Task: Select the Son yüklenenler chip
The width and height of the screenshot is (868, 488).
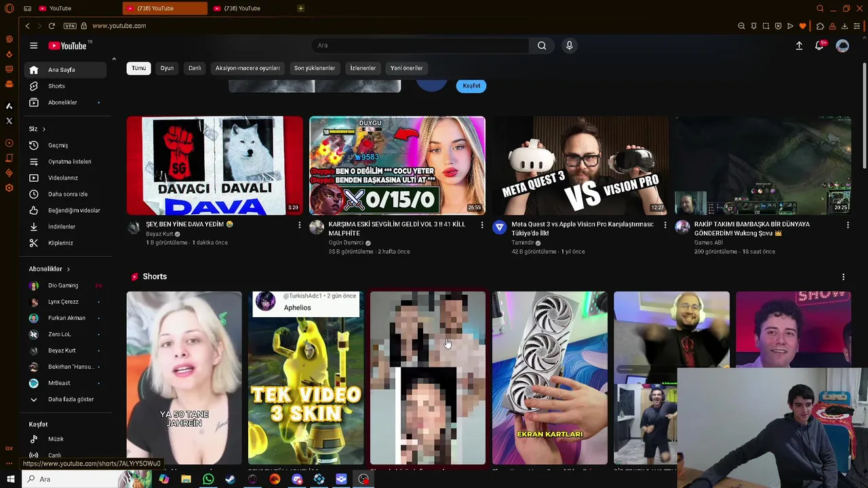Action: (315, 68)
